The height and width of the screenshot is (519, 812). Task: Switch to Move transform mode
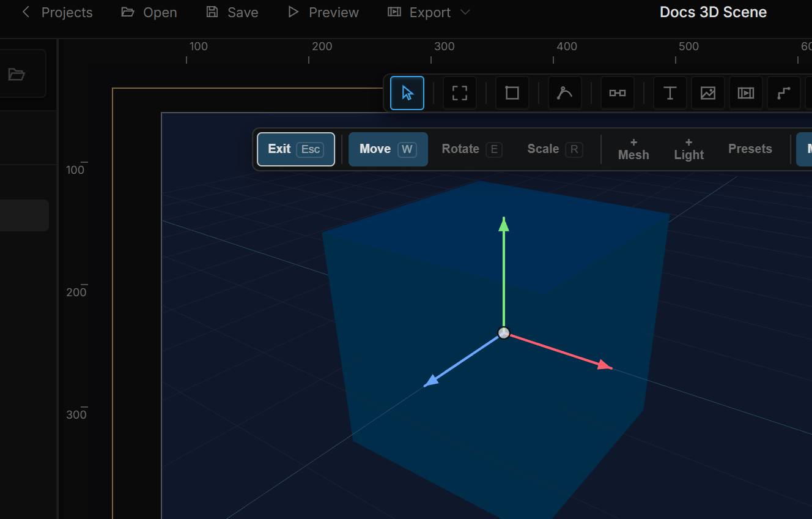pos(388,149)
